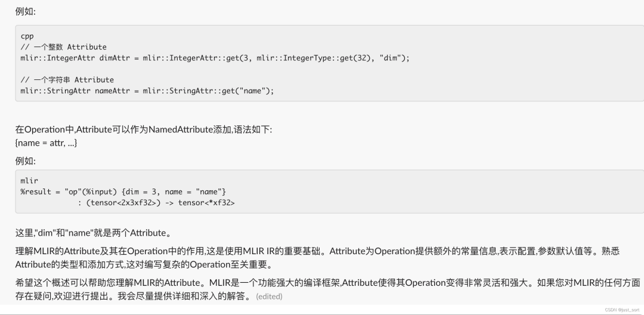Click the StringAttr nameAttr code line
The image size is (644, 315).
[147, 91]
